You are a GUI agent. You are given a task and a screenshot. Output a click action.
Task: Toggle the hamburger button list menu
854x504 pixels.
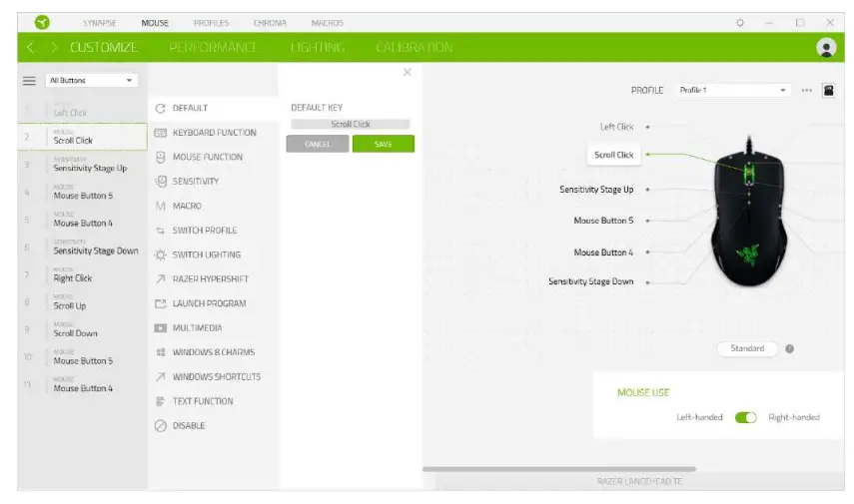click(x=29, y=81)
